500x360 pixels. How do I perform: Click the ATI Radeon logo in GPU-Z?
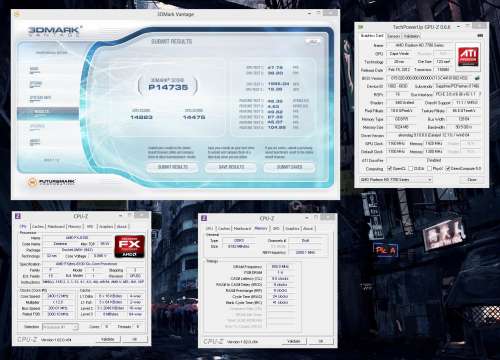(x=468, y=57)
